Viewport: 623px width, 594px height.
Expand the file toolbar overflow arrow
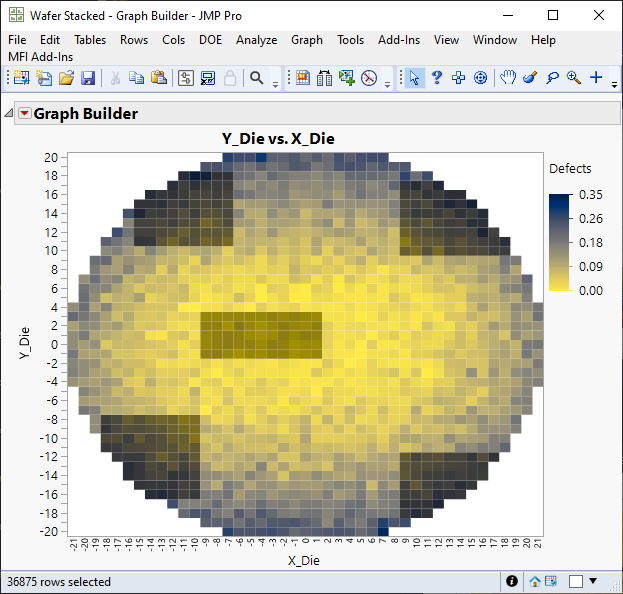[x=275, y=84]
